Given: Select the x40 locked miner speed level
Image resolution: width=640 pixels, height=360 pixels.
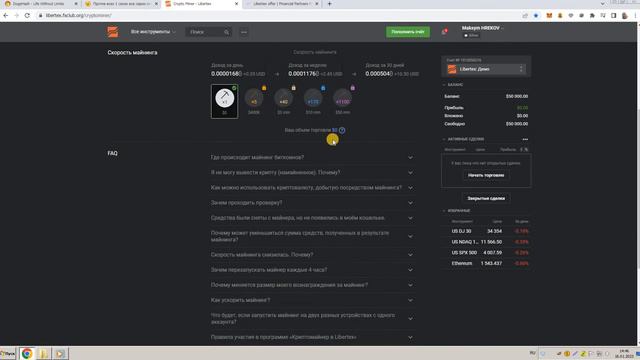Looking at the screenshot, I should tap(283, 99).
